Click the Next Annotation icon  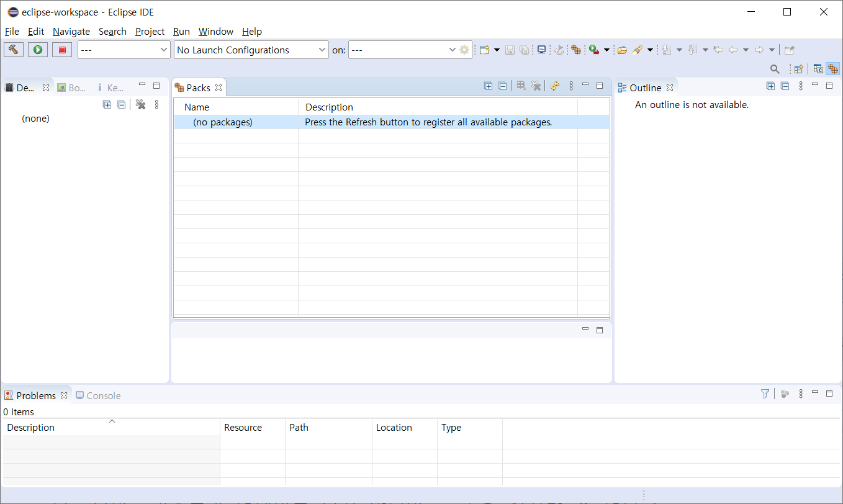pos(667,50)
